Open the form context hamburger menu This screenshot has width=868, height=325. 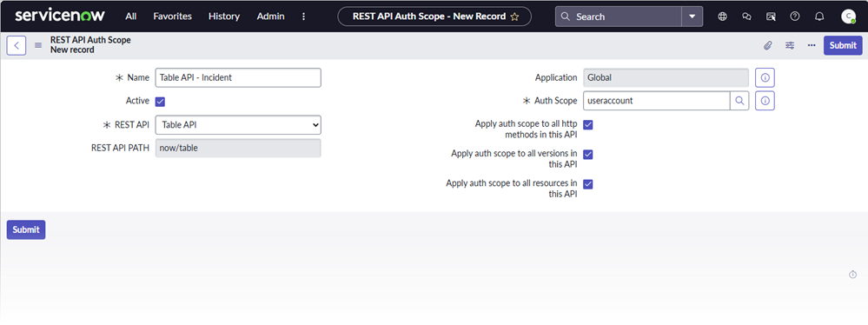click(x=38, y=45)
